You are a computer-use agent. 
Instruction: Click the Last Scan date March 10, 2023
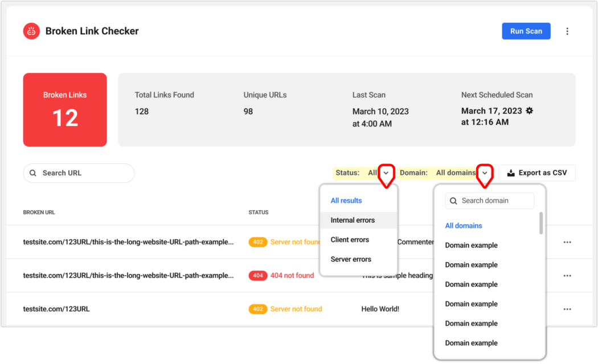click(x=380, y=112)
